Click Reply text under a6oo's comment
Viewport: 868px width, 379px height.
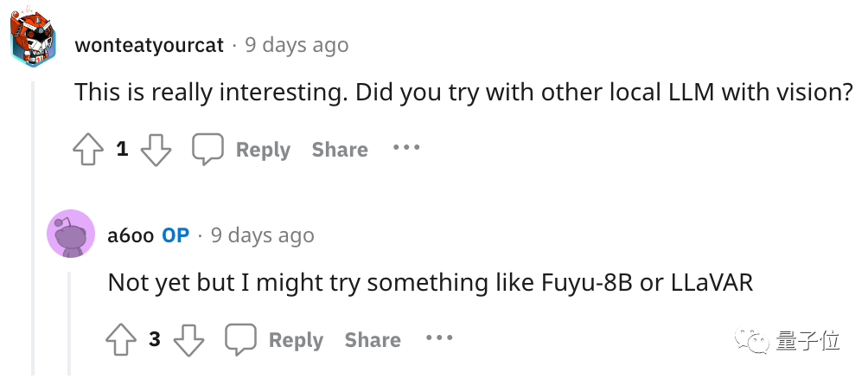point(297,340)
